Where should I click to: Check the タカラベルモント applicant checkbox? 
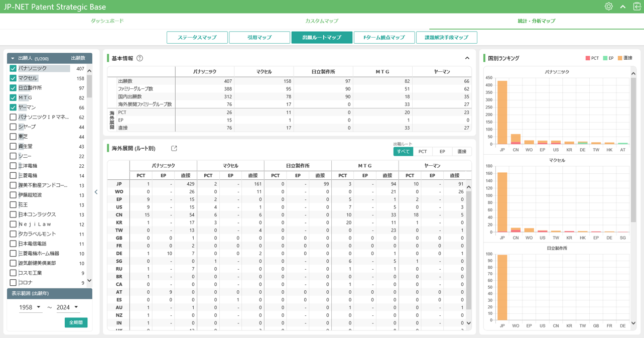pyautogui.click(x=13, y=234)
